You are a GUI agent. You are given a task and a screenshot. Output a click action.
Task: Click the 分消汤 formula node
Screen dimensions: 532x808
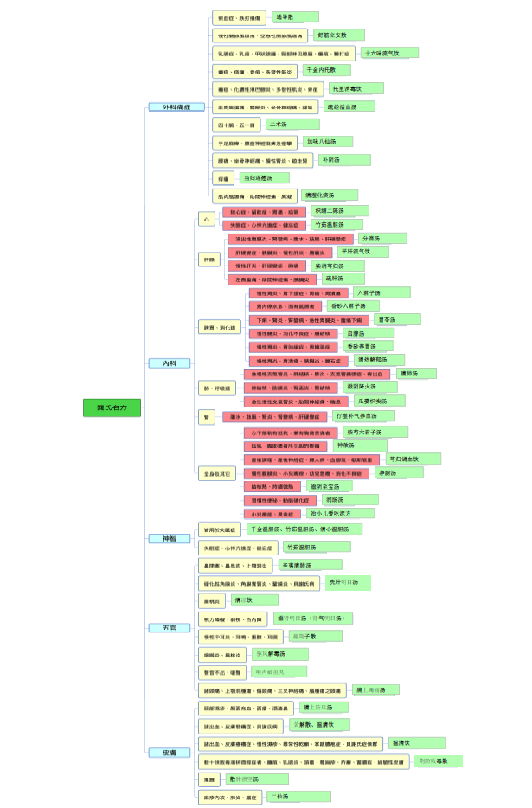(382, 238)
